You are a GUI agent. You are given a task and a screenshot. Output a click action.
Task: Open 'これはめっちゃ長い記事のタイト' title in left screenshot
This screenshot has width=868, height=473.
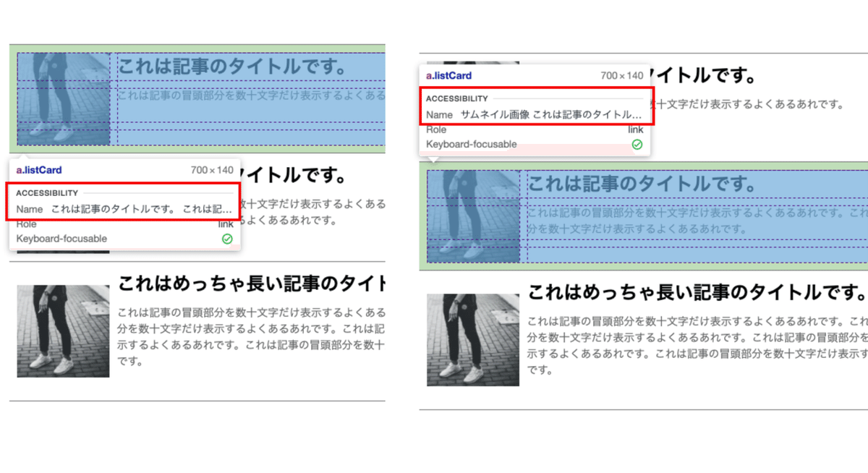coord(251,284)
